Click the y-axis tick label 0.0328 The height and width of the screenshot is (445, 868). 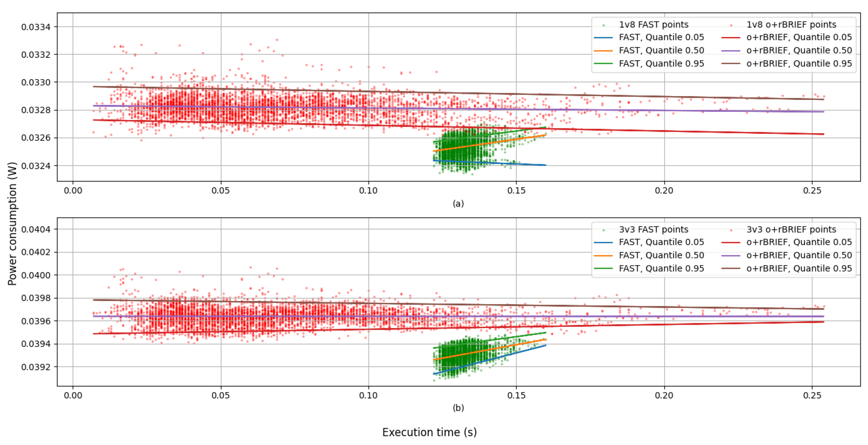point(36,110)
